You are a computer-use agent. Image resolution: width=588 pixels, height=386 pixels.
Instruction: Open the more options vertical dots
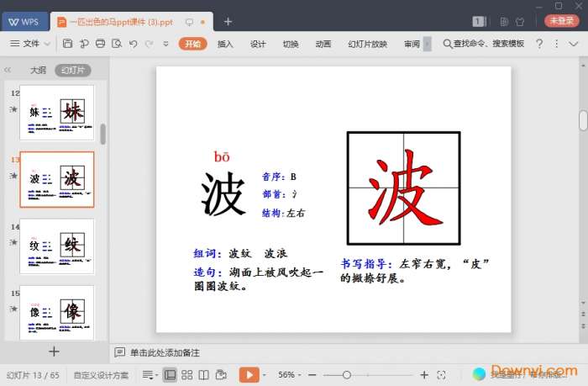[x=556, y=44]
